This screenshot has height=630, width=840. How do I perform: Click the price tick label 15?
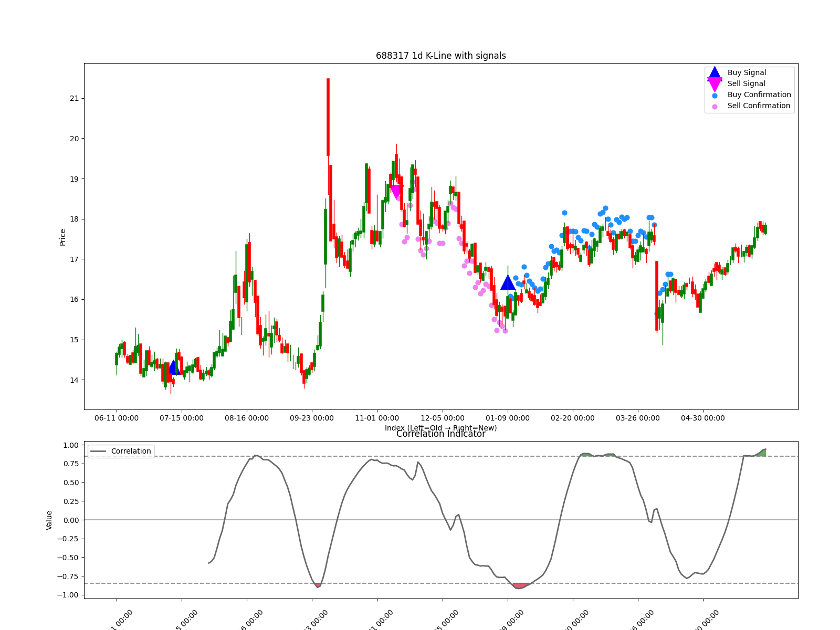click(x=74, y=340)
